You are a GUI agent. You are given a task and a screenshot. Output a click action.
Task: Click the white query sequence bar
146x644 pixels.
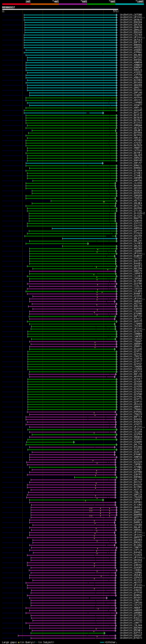click(x=60, y=10)
